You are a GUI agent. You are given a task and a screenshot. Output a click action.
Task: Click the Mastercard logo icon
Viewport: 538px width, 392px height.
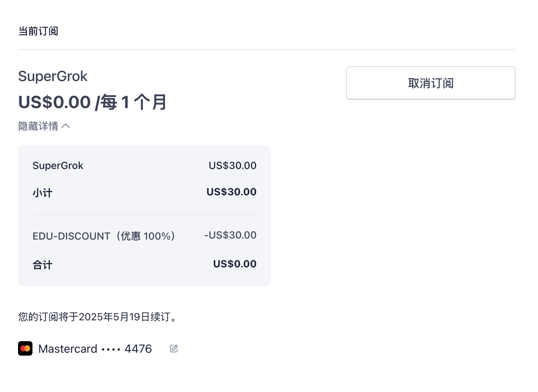pyautogui.click(x=25, y=348)
